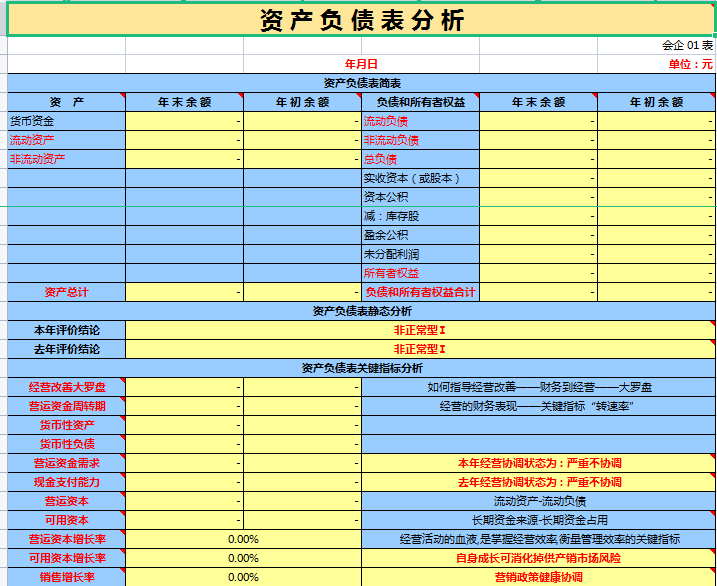717x586 pixels.
Task: Select the 经营活动的血液 description cell
Action: 539,539
